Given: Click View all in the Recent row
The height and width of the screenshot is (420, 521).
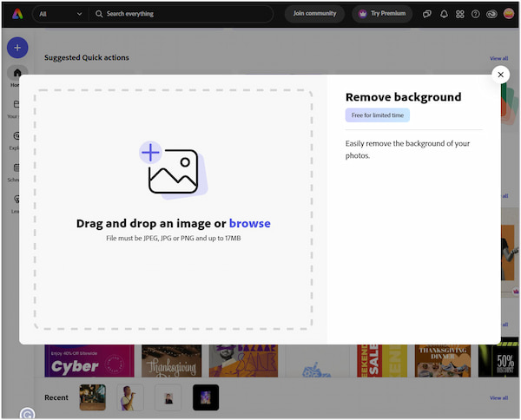Looking at the screenshot, I should (x=498, y=397).
